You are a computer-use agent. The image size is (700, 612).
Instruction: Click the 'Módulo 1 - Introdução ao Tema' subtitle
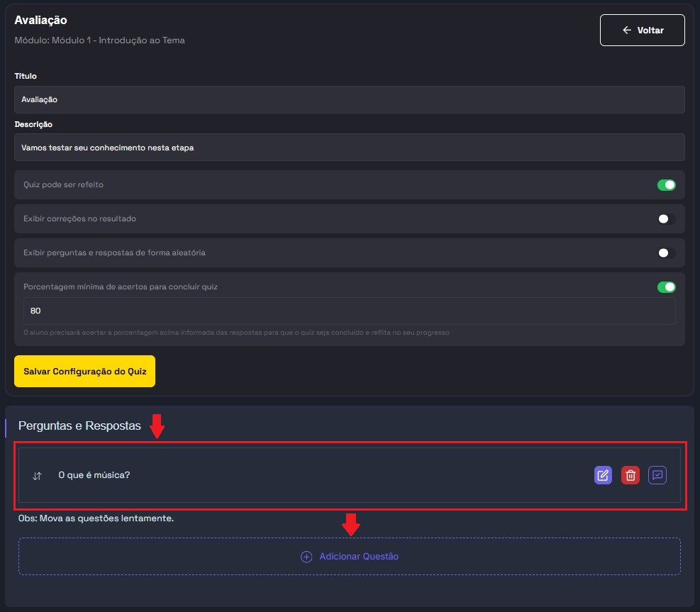99,40
